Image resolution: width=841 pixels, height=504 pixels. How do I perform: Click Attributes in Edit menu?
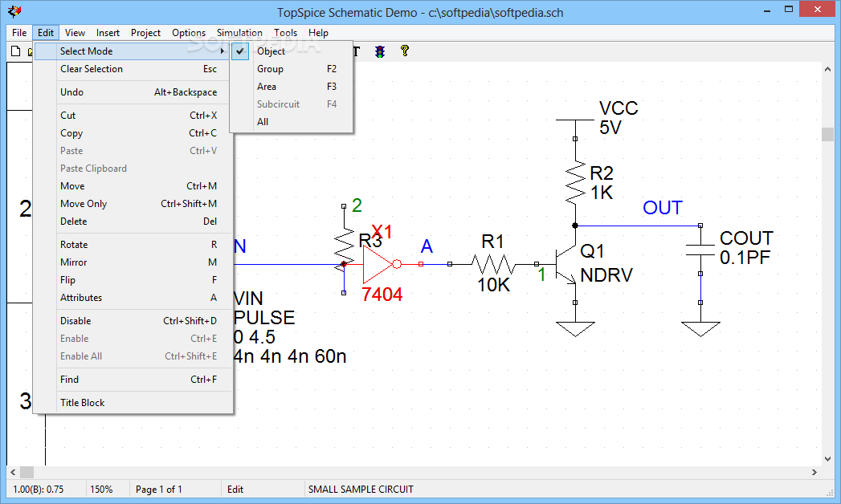pos(133,298)
